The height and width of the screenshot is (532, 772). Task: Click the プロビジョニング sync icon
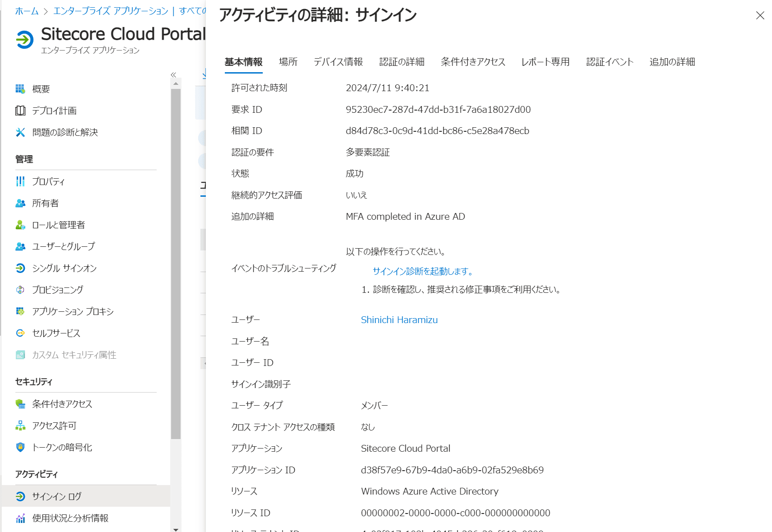click(20, 290)
